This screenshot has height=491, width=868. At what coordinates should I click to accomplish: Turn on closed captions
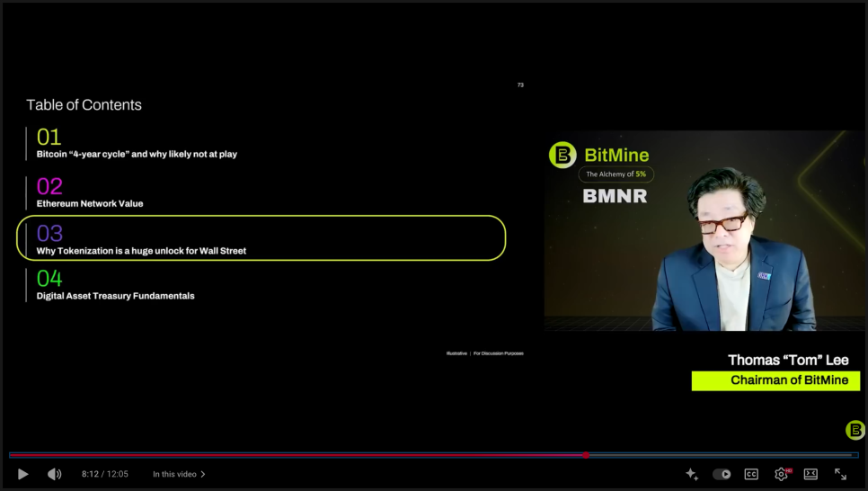751,474
